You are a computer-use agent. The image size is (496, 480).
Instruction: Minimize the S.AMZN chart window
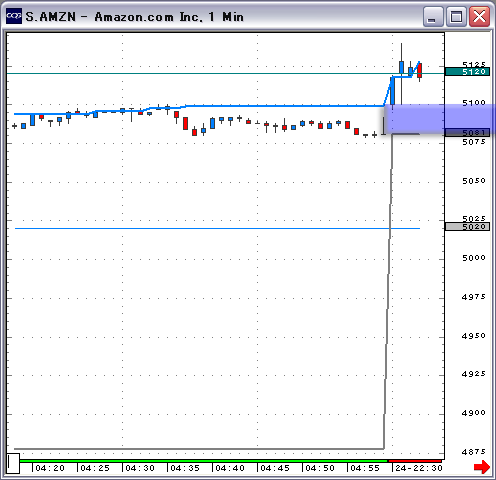tap(433, 16)
